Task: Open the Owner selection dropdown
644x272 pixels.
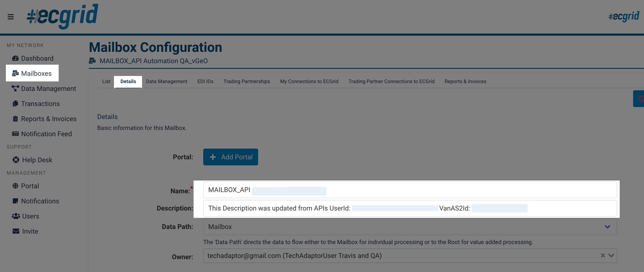Action: coord(612,255)
